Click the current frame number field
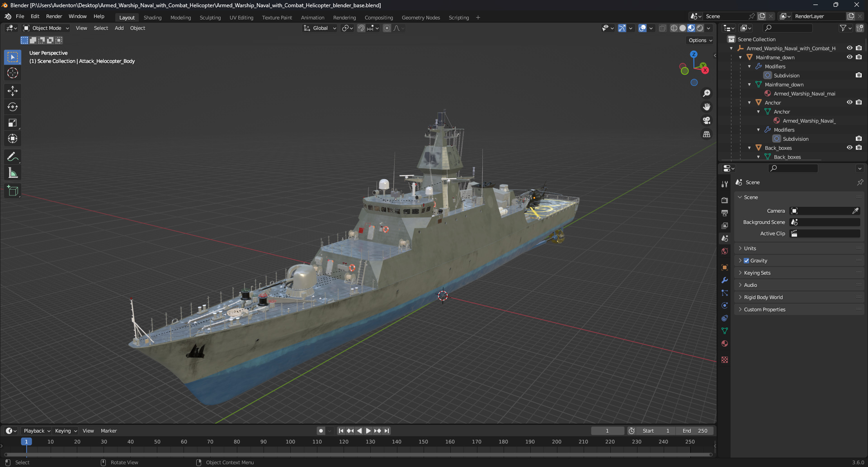The width and height of the screenshot is (868, 467). [608, 431]
